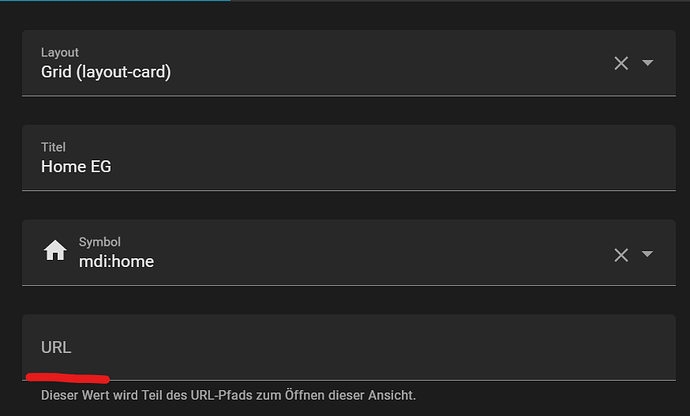The image size is (690, 416).
Task: Click the Symbol field label
Action: pos(100,242)
